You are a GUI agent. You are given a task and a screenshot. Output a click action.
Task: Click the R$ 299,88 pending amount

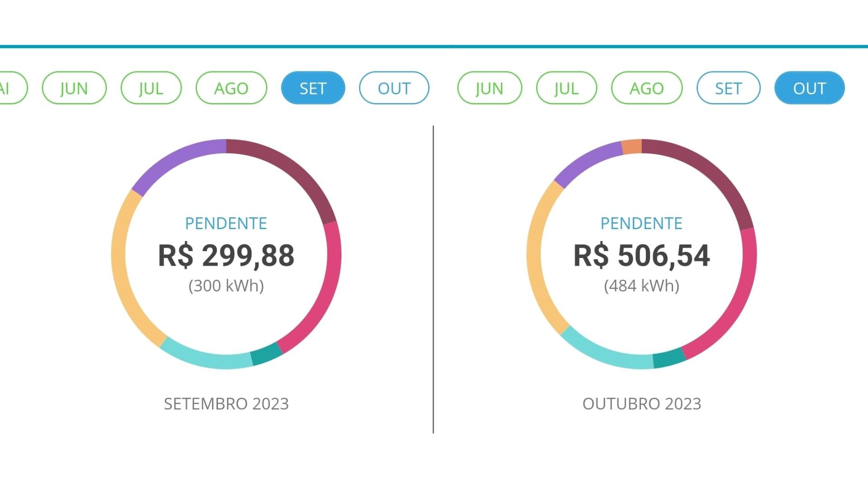pyautogui.click(x=226, y=255)
